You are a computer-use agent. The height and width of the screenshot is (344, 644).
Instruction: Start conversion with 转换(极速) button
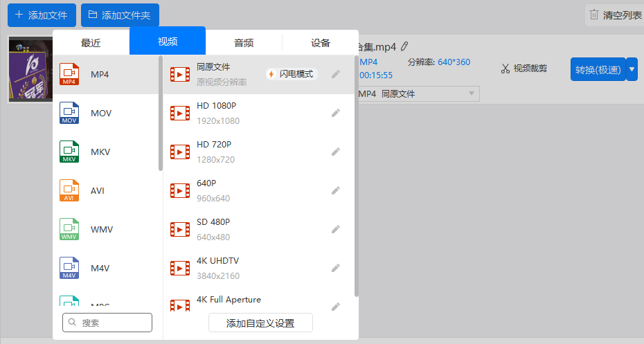pyautogui.click(x=598, y=69)
